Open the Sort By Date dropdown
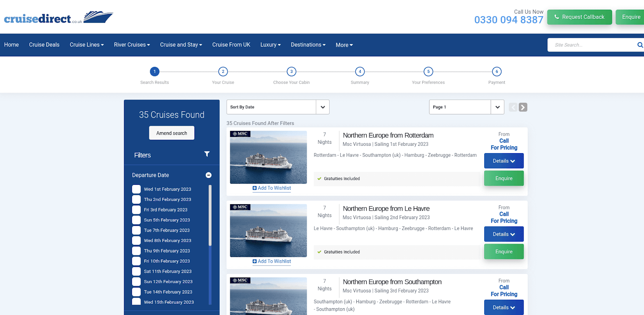The height and width of the screenshot is (315, 644). (x=278, y=107)
